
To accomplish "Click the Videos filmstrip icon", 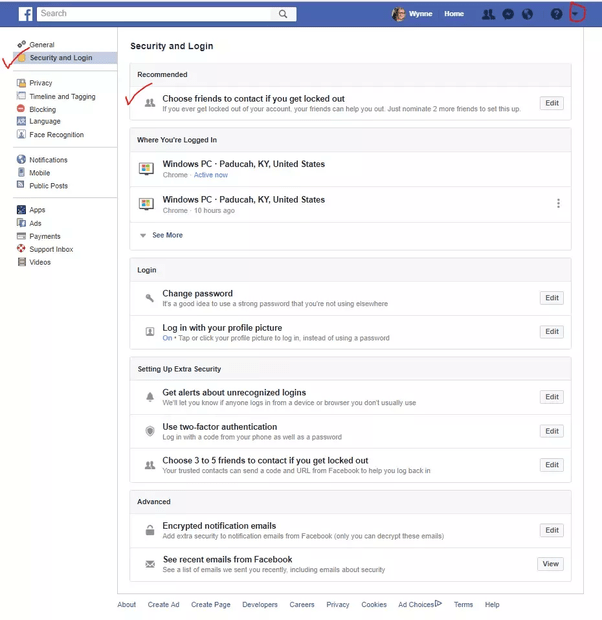I will (22, 262).
